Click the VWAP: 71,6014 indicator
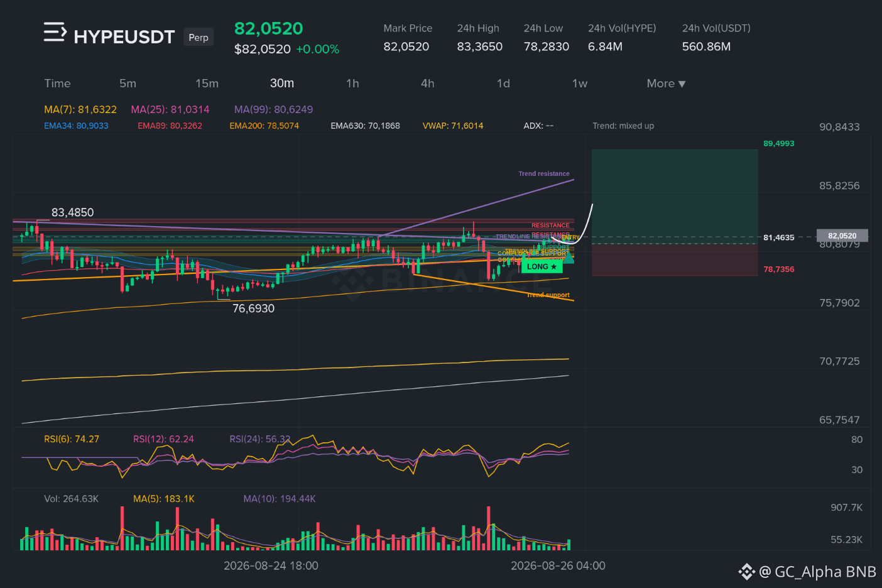 coord(453,126)
